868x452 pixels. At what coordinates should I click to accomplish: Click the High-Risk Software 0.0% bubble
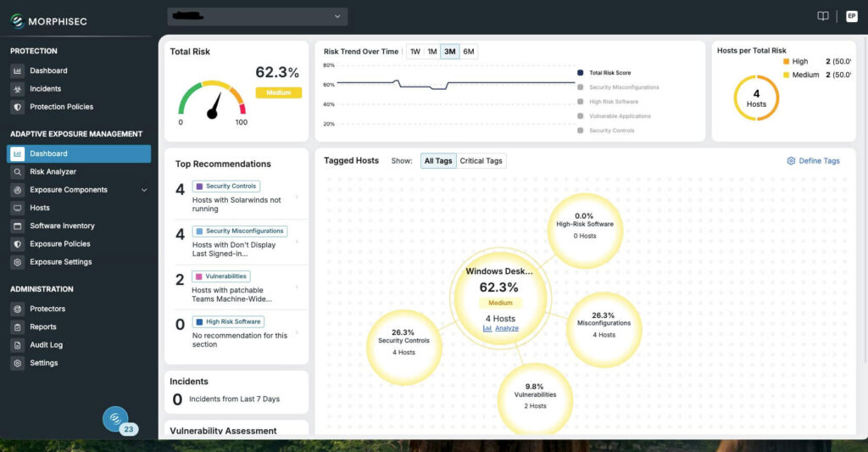tap(585, 231)
